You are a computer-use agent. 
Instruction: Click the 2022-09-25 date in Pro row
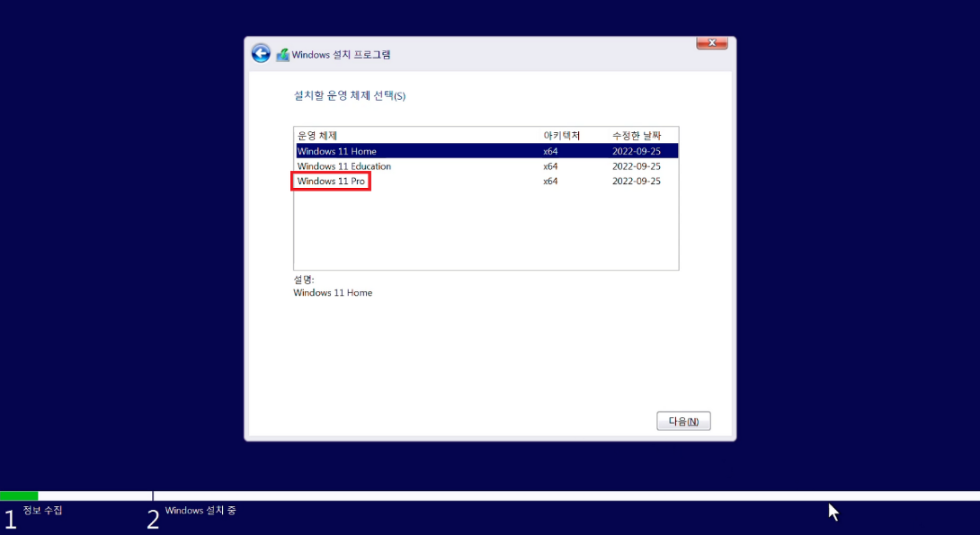coord(637,182)
